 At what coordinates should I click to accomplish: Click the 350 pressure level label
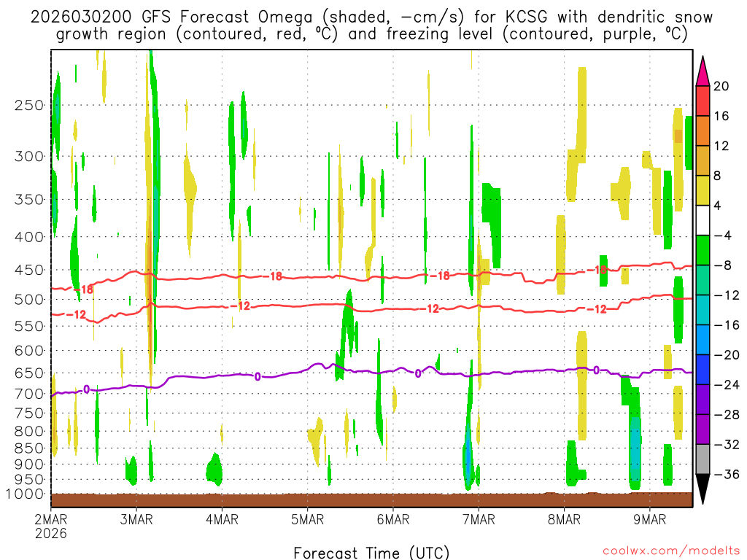29,200
